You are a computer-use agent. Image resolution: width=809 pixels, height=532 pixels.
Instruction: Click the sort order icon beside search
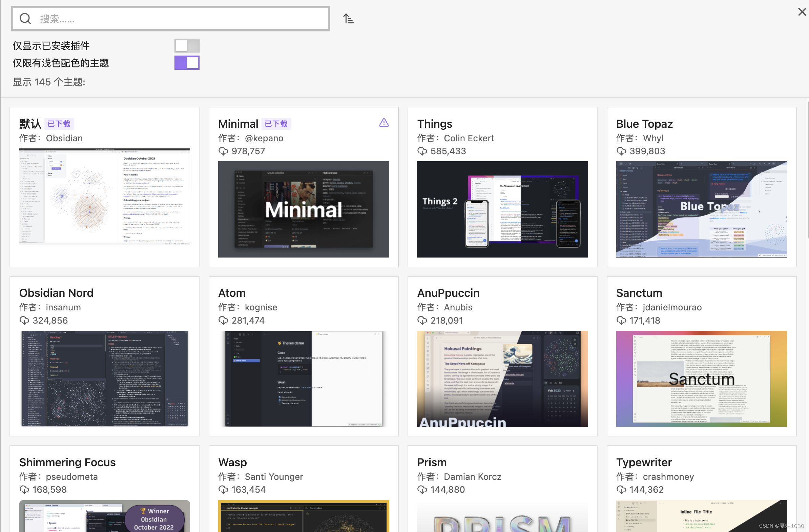click(348, 19)
